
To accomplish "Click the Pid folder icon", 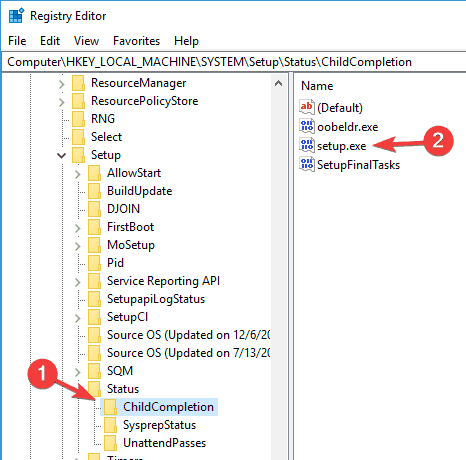I will pyautogui.click(x=94, y=263).
